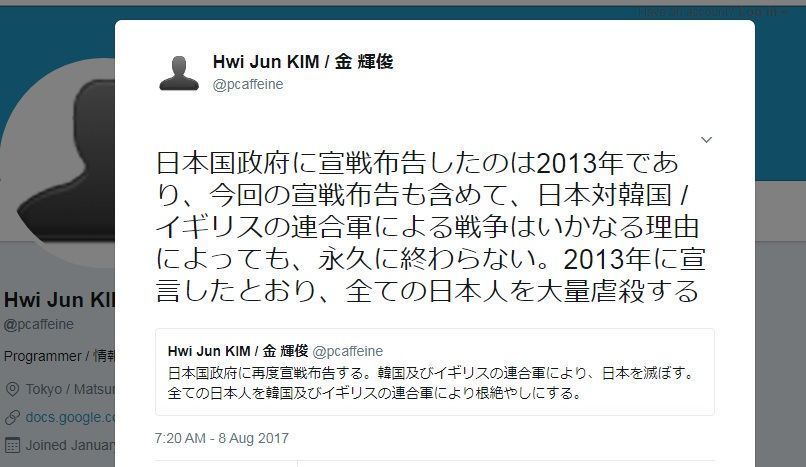
Task: Click the link chain icon in profile
Action: click(12, 417)
